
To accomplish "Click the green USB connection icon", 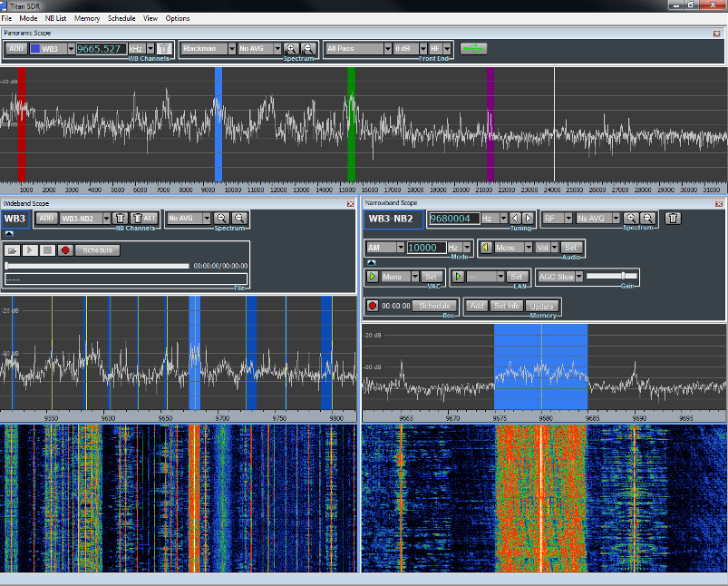I will [472, 48].
